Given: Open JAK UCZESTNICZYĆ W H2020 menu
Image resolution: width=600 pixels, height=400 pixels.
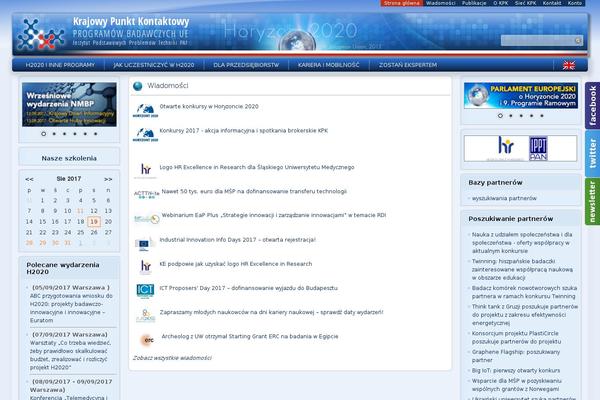Looking at the screenshot, I should pyautogui.click(x=154, y=65).
